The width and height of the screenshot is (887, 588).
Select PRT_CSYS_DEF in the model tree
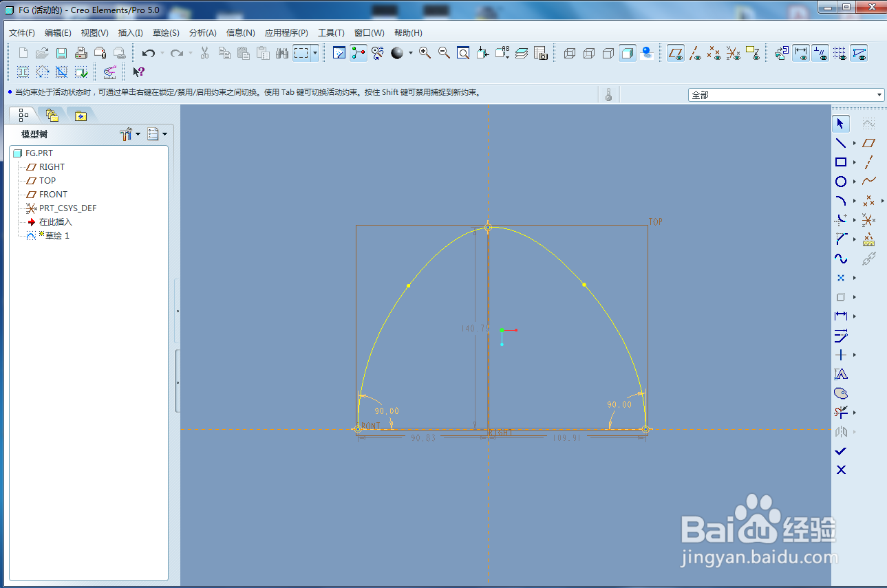tap(61, 208)
